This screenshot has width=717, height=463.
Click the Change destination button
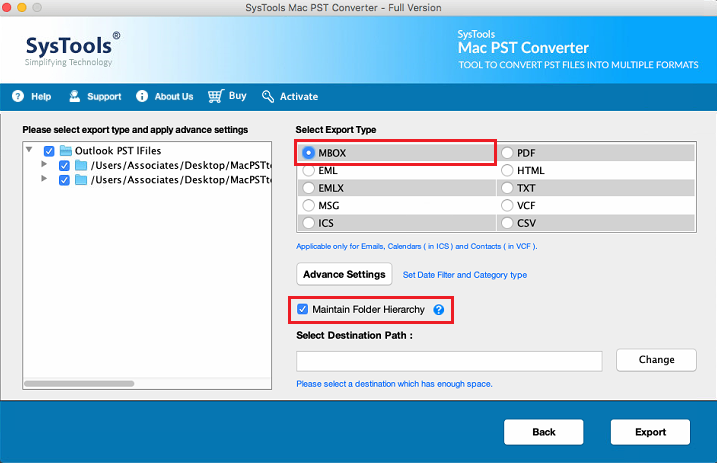click(656, 360)
